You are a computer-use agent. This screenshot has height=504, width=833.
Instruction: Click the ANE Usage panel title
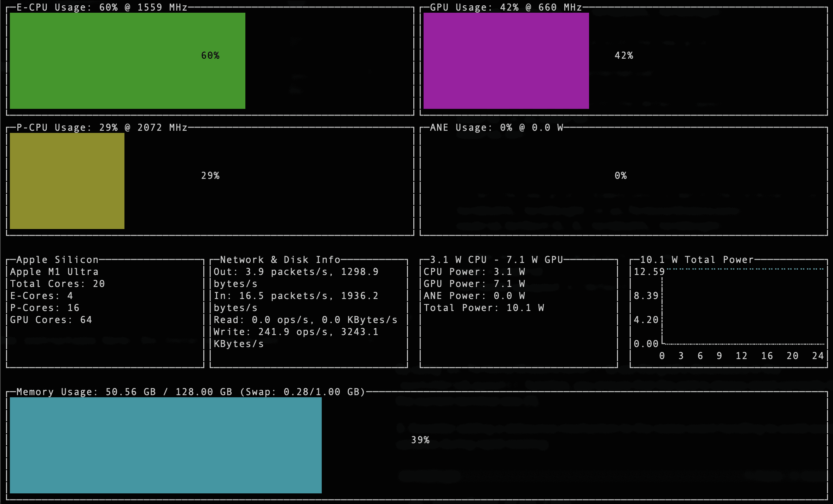tap(495, 127)
